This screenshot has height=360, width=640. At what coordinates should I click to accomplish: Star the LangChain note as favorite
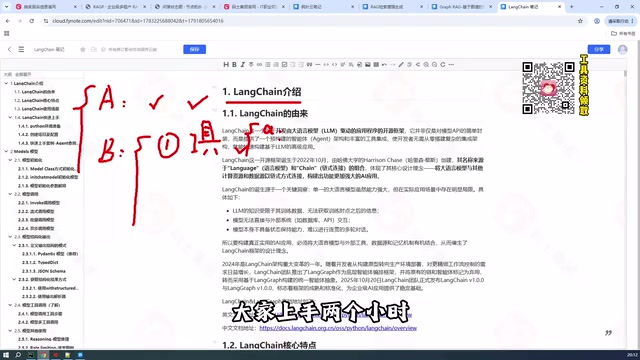pyautogui.click(x=83, y=49)
